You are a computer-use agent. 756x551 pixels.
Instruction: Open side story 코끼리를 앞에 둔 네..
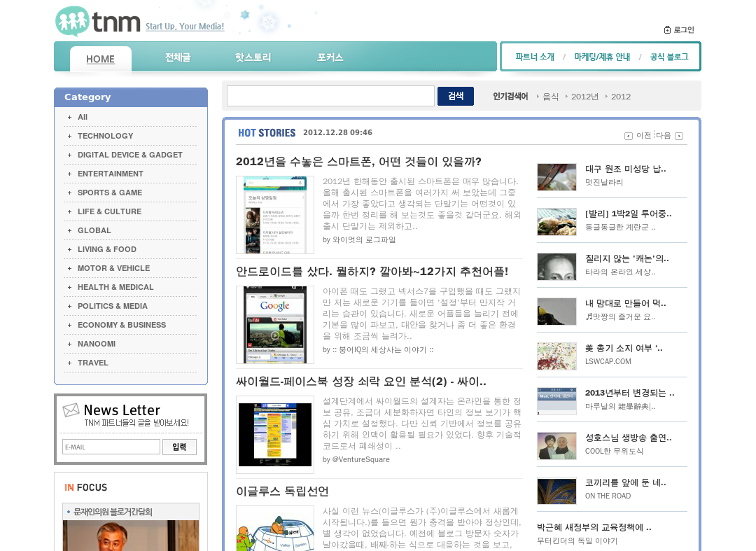(x=625, y=482)
